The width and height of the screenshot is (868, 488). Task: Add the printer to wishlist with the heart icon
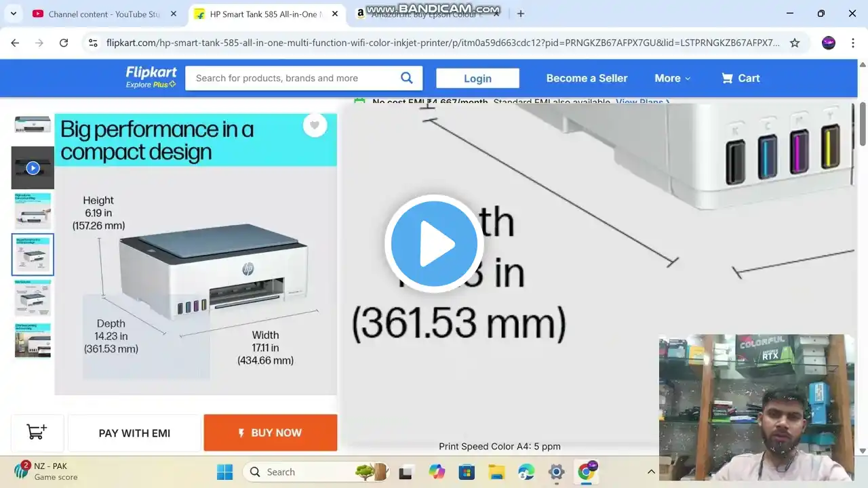point(315,125)
